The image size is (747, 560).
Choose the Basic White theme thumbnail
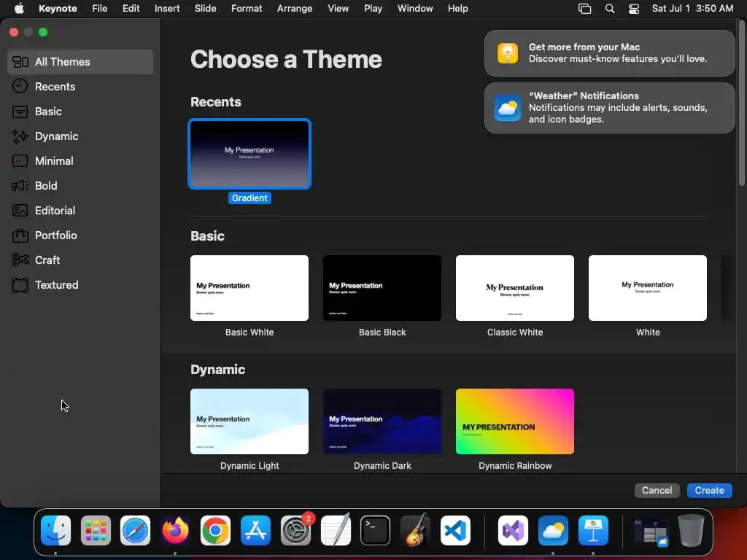coord(249,288)
